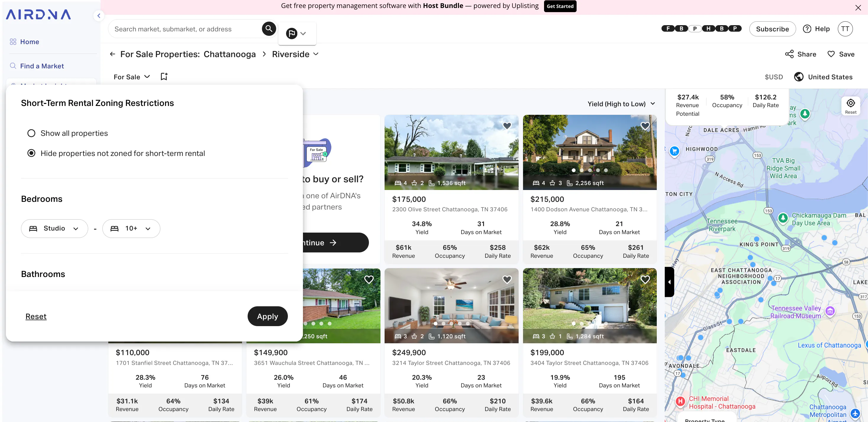Select Hide properties not zoned radio

pos(31,153)
